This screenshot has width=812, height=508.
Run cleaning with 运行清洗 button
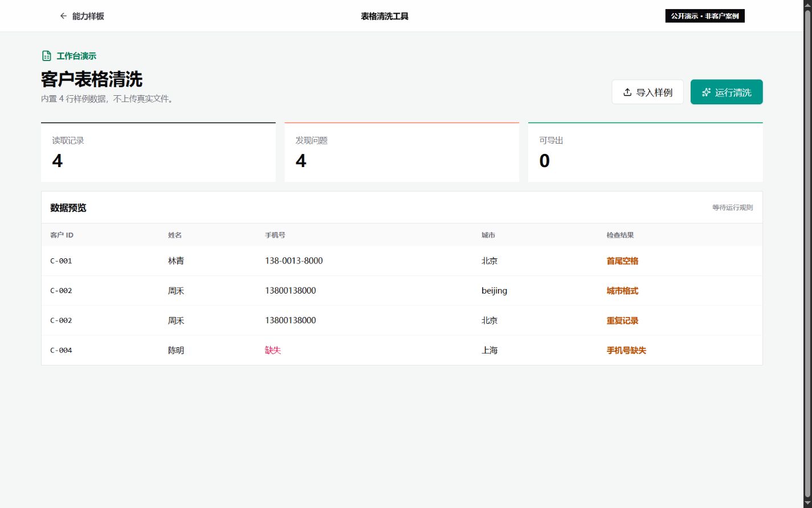(x=727, y=92)
